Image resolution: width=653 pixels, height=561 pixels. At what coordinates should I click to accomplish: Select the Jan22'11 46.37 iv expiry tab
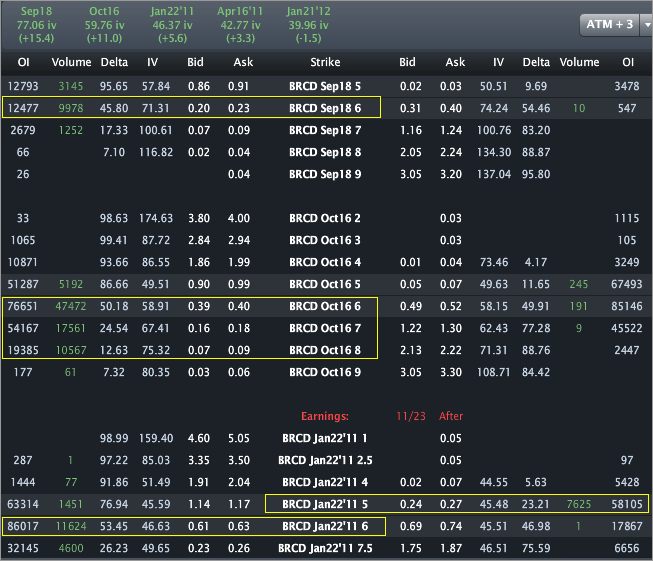click(x=172, y=25)
